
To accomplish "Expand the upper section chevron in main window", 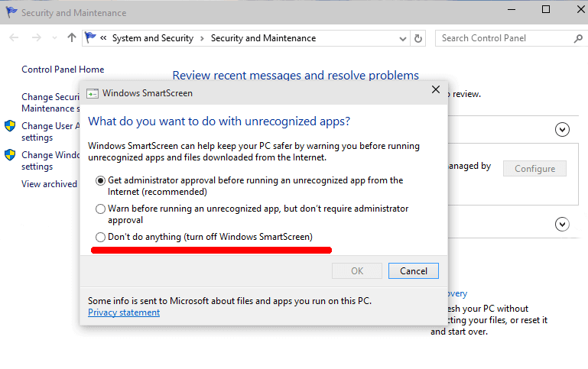I will (562, 130).
